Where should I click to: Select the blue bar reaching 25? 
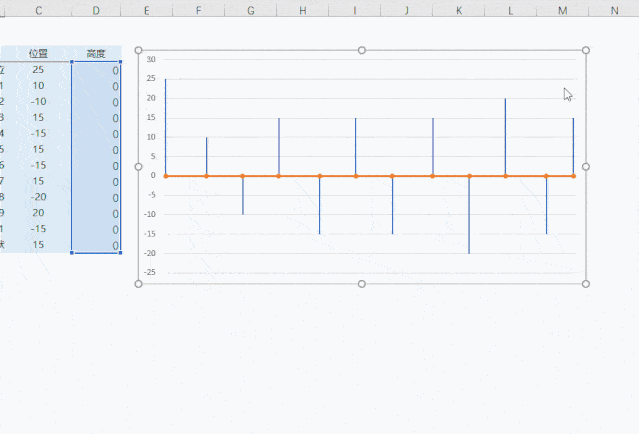(x=165, y=127)
